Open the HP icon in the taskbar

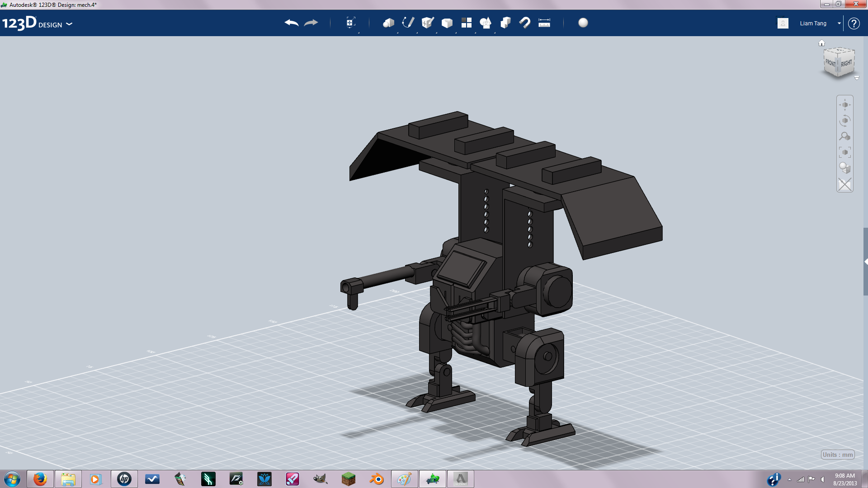coord(124,479)
